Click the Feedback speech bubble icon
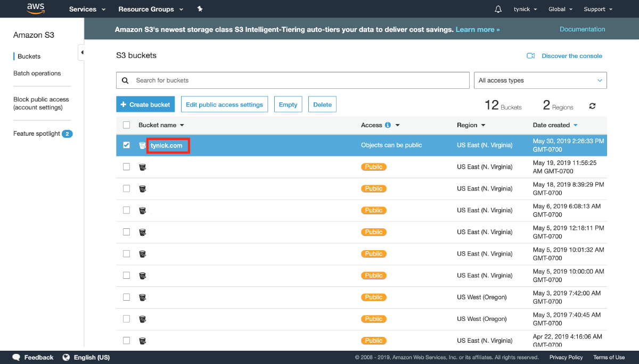 pos(17,358)
